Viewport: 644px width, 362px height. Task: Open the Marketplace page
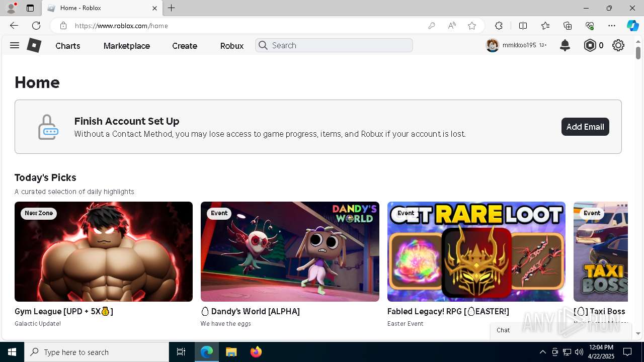point(127,46)
